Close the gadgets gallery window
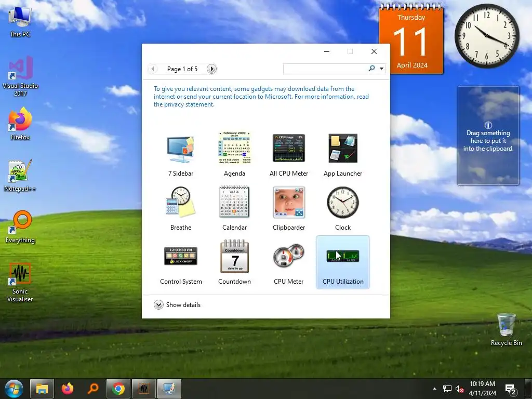Viewport: 532px width, 399px height. coord(374,51)
